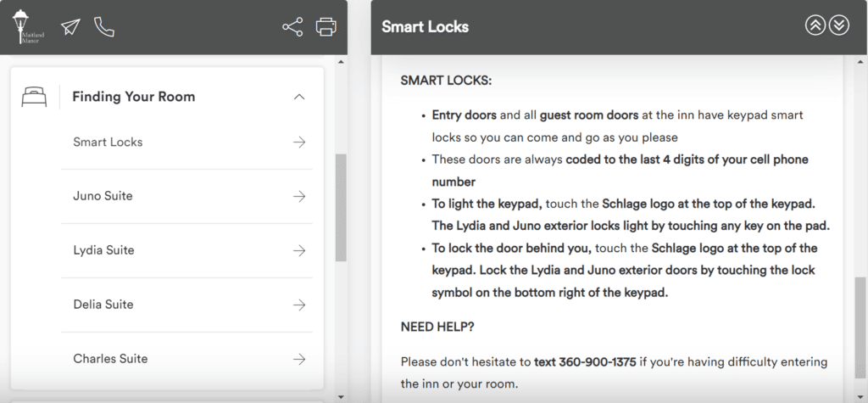Click the bold text "Entry doors"
868x403 pixels.
pyautogui.click(x=465, y=115)
